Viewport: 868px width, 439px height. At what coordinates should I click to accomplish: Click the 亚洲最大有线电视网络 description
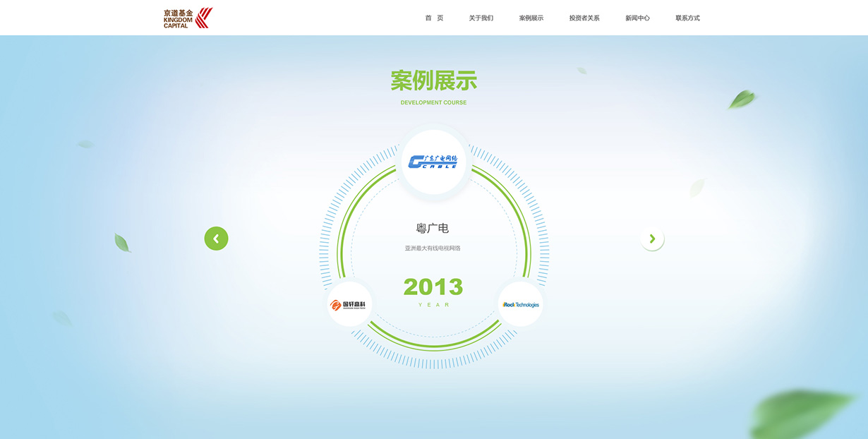pos(433,248)
